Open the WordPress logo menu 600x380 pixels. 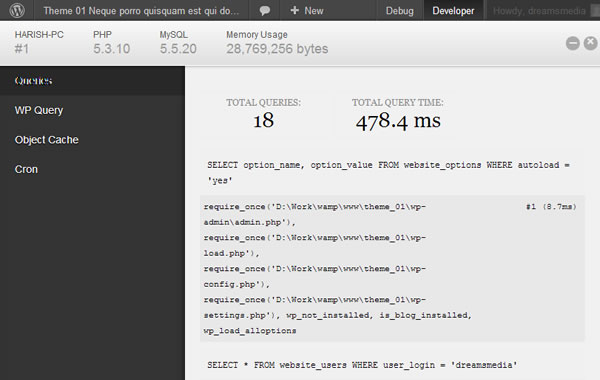(17, 10)
